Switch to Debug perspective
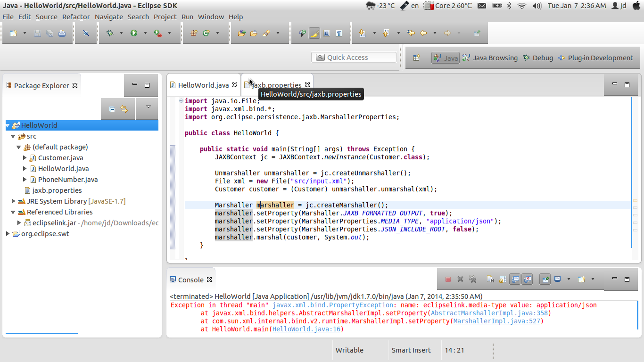This screenshot has height=362, width=644. pos(537,58)
